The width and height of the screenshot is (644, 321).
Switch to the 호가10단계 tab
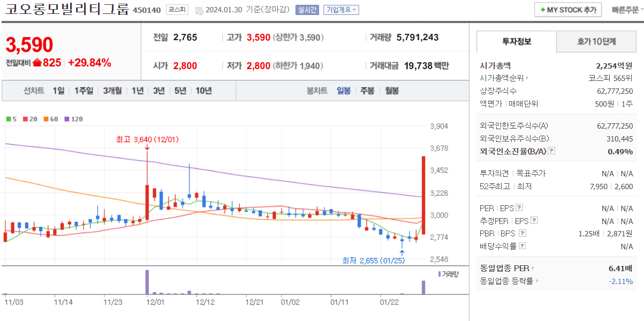click(x=597, y=41)
